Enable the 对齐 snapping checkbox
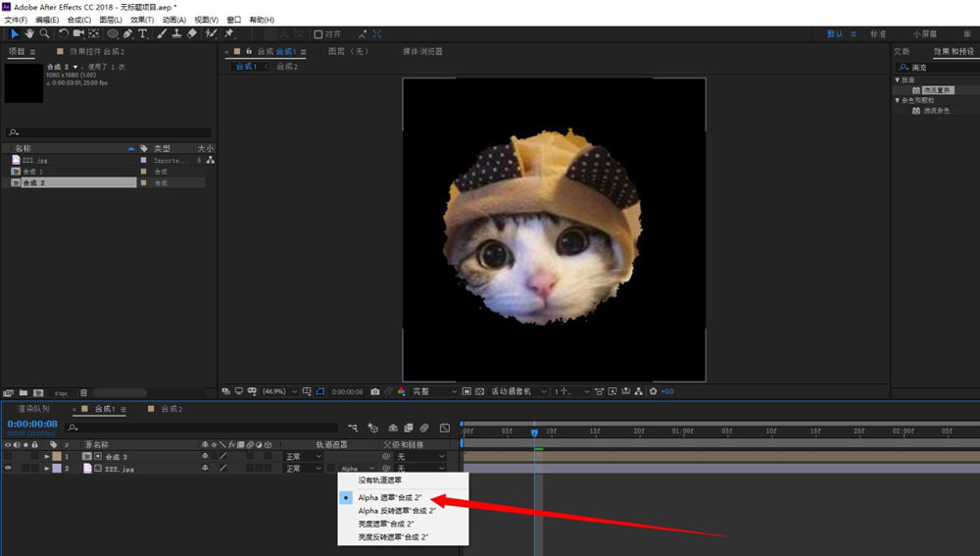 [x=318, y=34]
